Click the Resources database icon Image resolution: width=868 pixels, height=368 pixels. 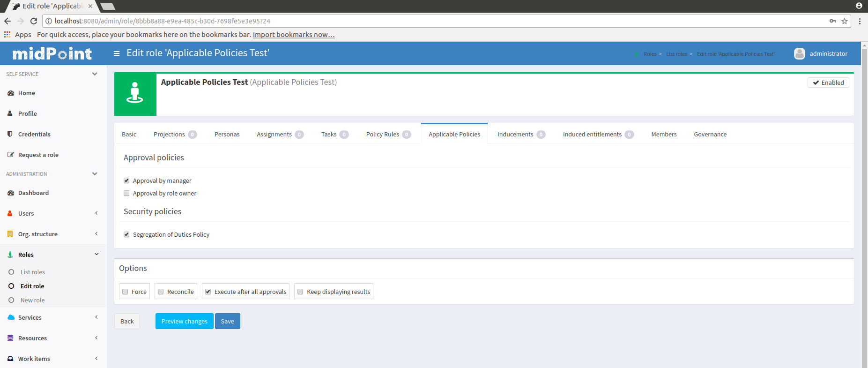click(x=10, y=338)
